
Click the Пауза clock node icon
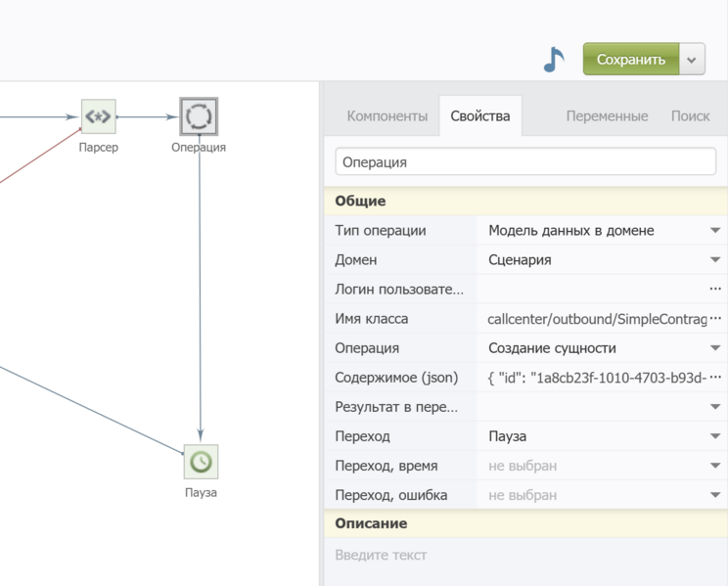point(201,461)
